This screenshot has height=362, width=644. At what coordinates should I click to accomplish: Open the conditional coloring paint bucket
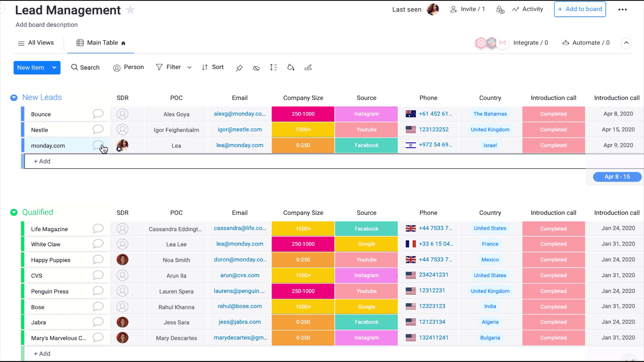(291, 67)
